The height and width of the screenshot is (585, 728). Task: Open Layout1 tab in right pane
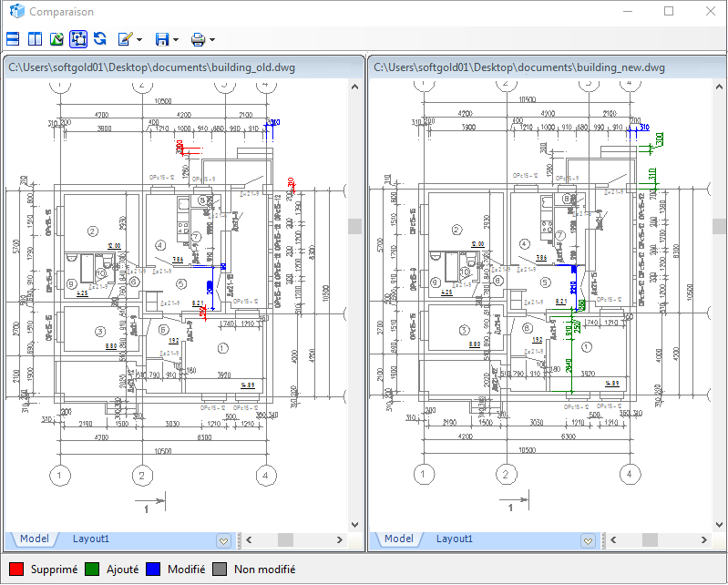[455, 539]
